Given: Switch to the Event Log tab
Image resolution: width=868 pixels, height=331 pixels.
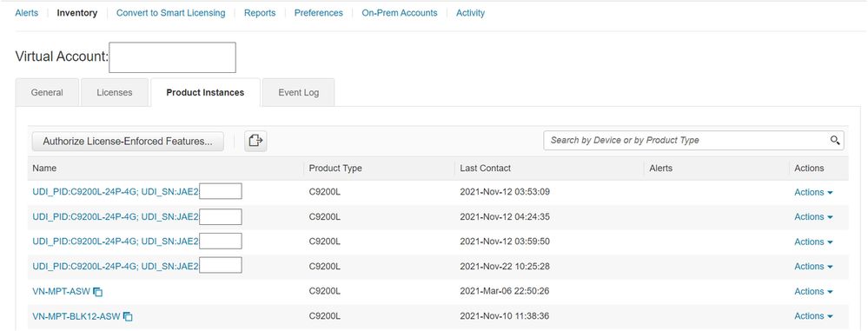Looking at the screenshot, I should click(298, 92).
